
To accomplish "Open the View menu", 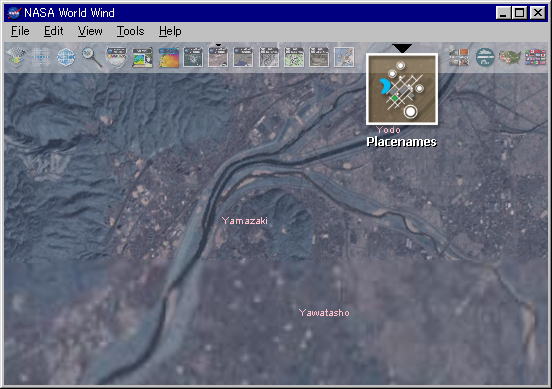I will (x=90, y=31).
